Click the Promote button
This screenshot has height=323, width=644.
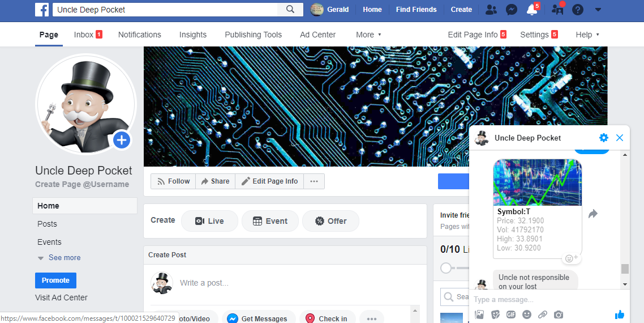[55, 280]
